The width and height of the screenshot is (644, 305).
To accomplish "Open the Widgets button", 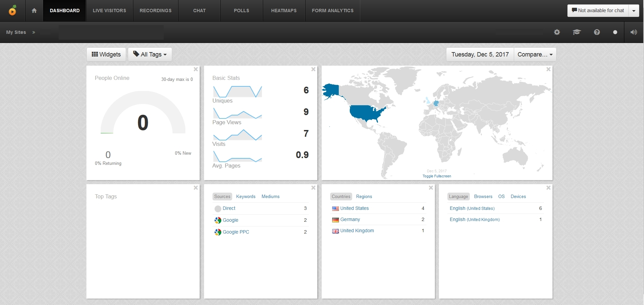I will pos(106,55).
